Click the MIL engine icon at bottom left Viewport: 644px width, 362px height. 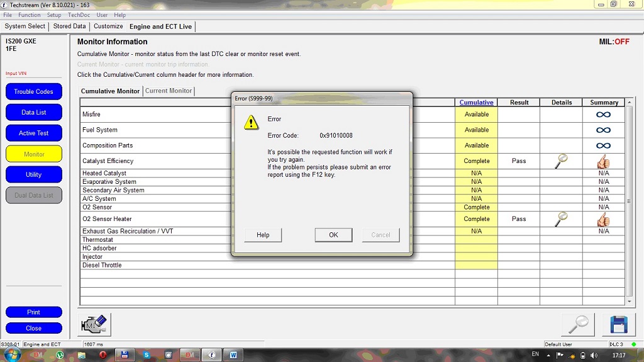pyautogui.click(x=94, y=324)
